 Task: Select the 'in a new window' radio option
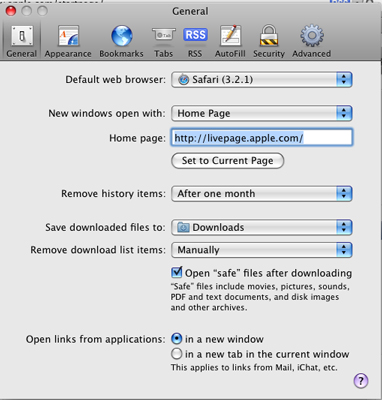coord(177,339)
